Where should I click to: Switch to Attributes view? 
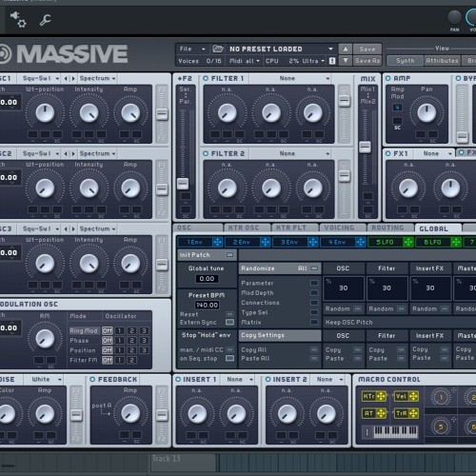pos(442,60)
